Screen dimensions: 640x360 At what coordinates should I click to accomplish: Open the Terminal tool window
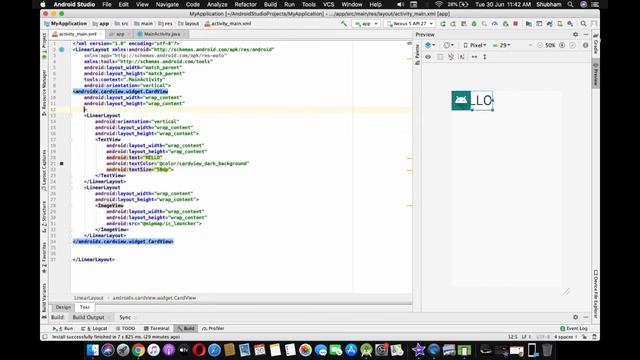[x=156, y=328]
